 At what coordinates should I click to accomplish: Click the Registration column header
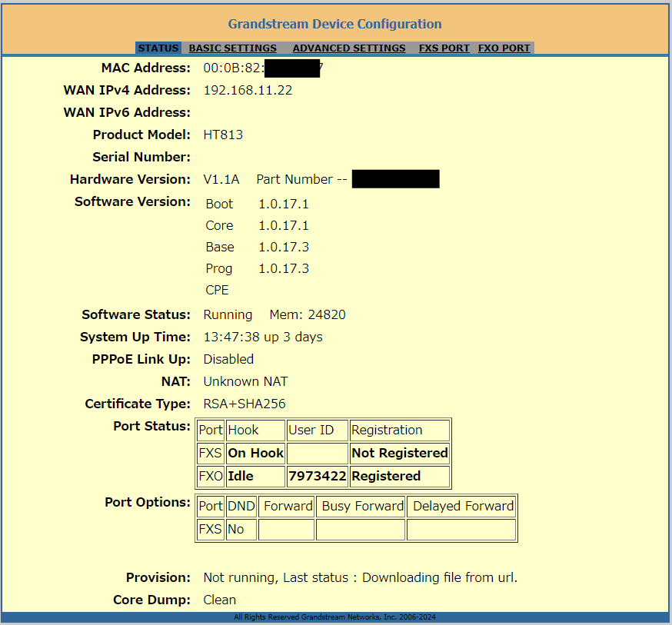click(399, 430)
